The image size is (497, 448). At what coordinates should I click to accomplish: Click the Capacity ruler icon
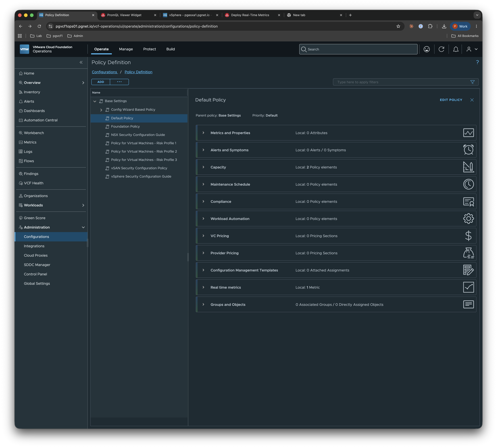[x=468, y=167]
